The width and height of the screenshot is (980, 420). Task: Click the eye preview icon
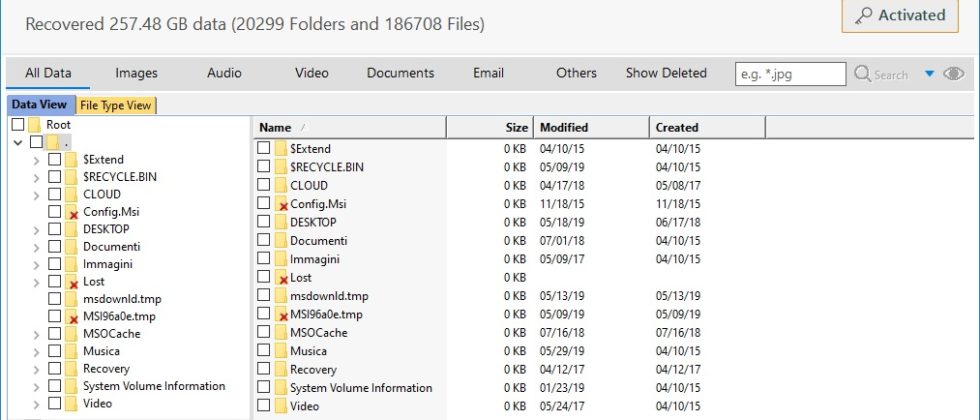pyautogui.click(x=953, y=73)
